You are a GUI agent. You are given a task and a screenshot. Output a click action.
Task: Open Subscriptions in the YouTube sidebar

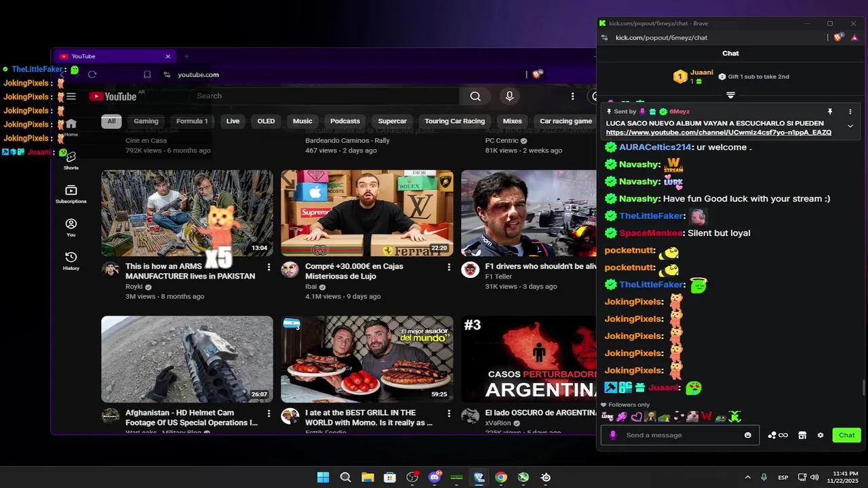pyautogui.click(x=71, y=194)
